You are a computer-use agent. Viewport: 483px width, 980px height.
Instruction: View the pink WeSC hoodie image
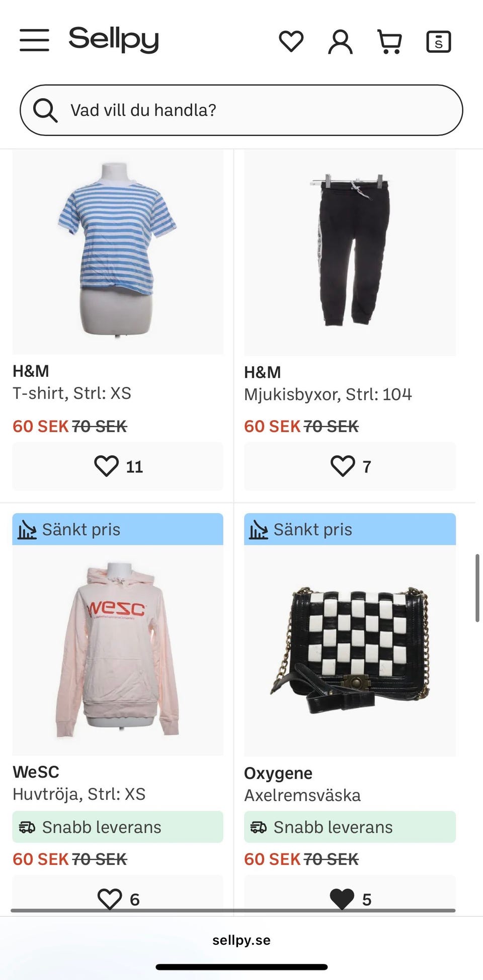pyautogui.click(x=118, y=650)
